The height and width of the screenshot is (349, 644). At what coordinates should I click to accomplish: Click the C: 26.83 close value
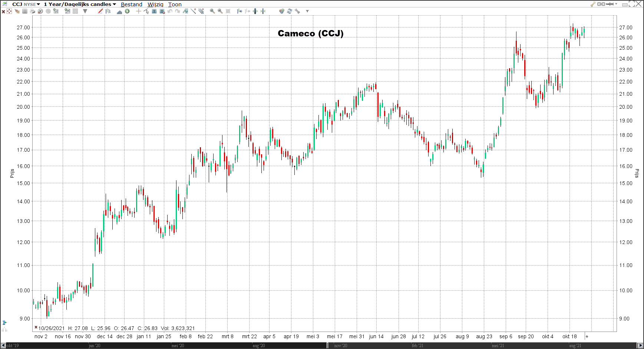[x=148, y=328]
